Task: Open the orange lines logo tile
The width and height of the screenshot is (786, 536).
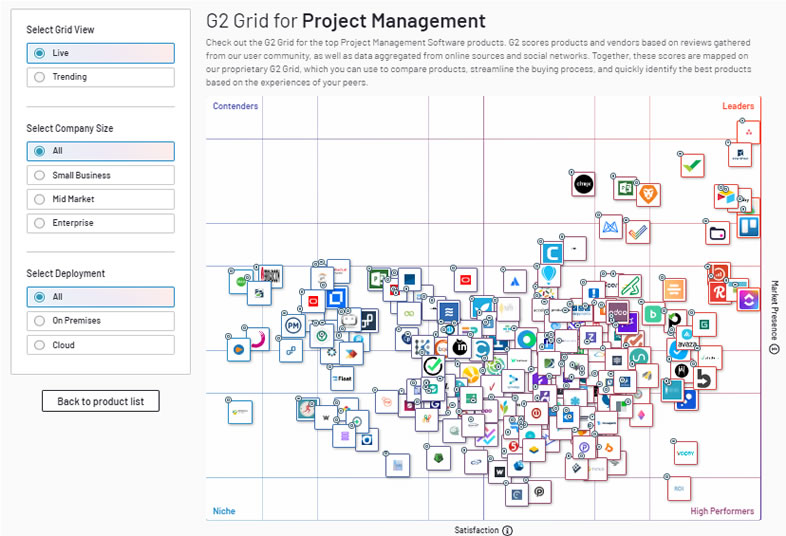Action: click(x=674, y=289)
